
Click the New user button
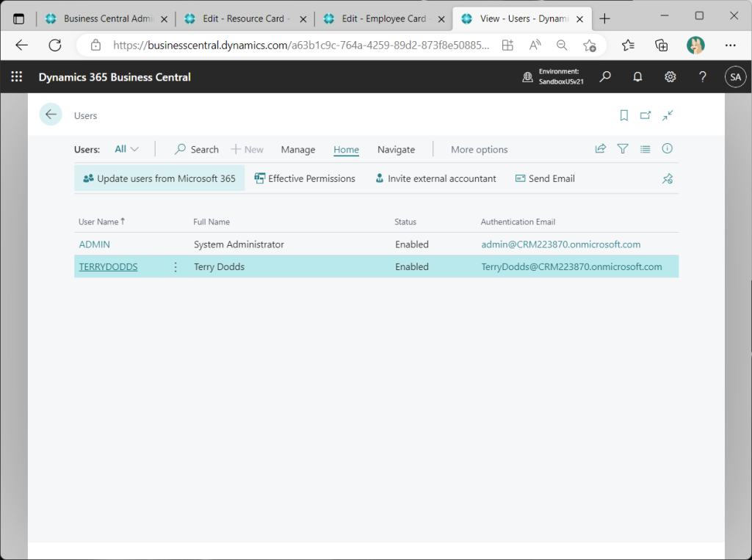tap(247, 150)
